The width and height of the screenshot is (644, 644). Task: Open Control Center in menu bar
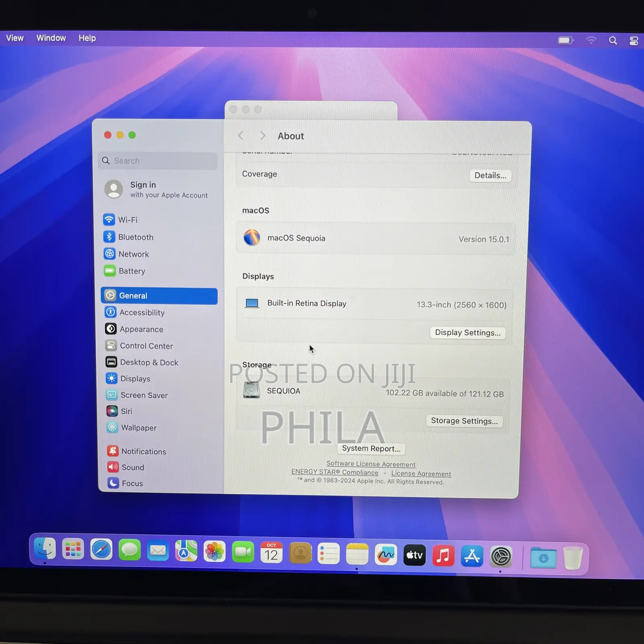[x=634, y=41]
